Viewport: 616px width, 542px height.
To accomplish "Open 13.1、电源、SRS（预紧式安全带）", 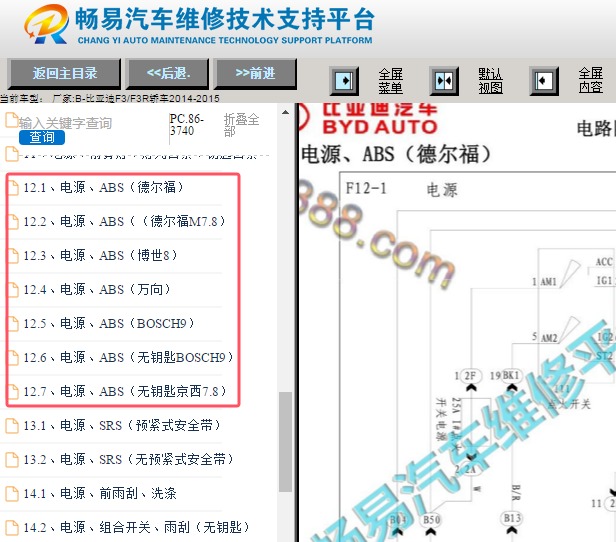I will pyautogui.click(x=122, y=425).
